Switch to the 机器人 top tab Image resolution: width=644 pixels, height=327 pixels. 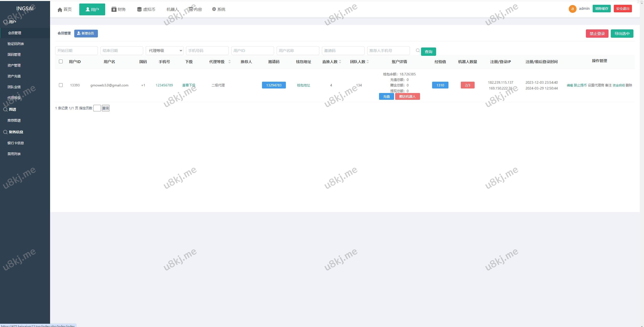pyautogui.click(x=172, y=9)
